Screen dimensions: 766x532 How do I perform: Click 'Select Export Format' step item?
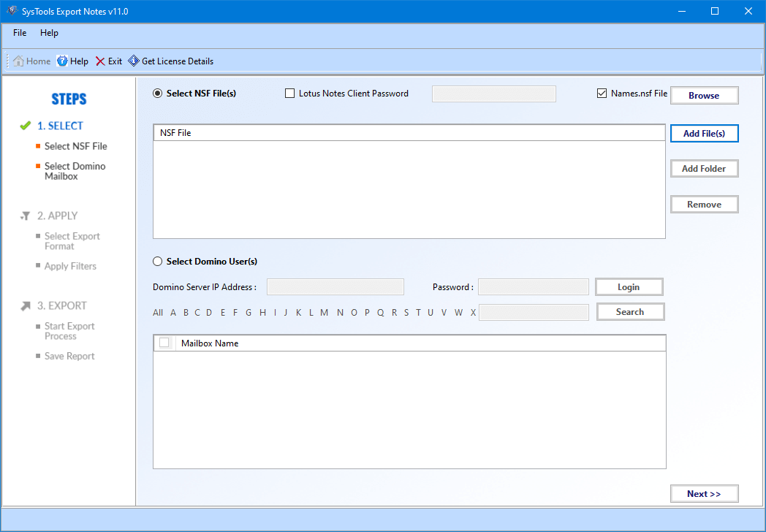72,241
